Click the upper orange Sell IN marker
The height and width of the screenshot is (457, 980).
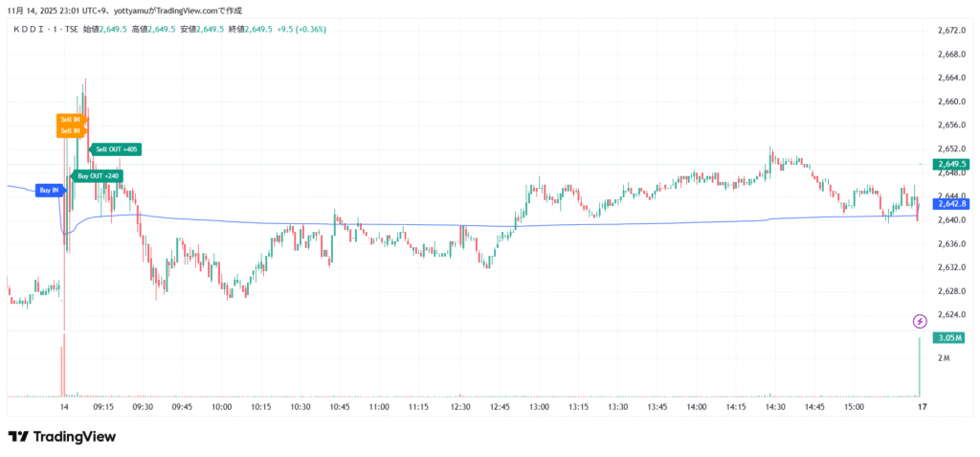71,120
